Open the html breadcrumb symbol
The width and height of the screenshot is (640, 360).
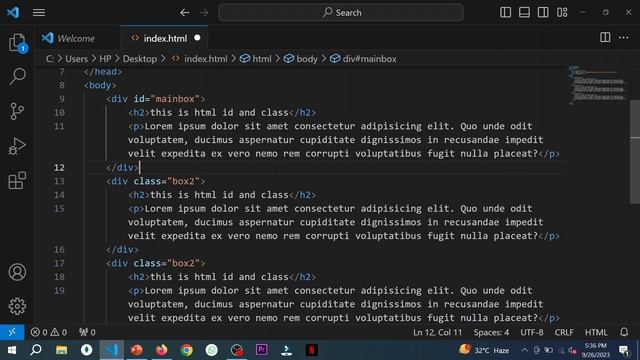tap(256, 59)
